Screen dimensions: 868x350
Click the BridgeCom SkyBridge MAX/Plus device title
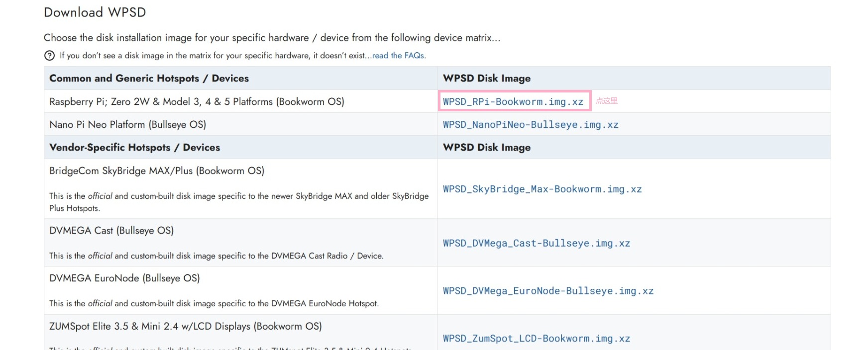[x=156, y=171]
